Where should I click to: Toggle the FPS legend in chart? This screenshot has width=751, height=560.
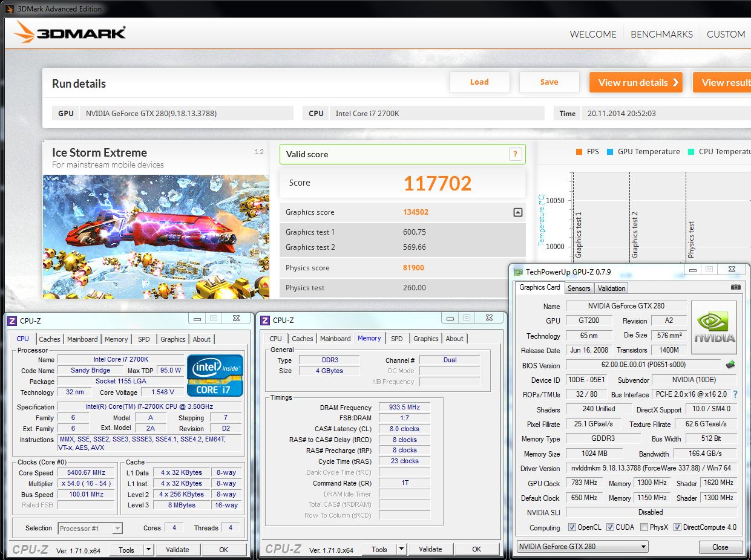pyautogui.click(x=586, y=152)
